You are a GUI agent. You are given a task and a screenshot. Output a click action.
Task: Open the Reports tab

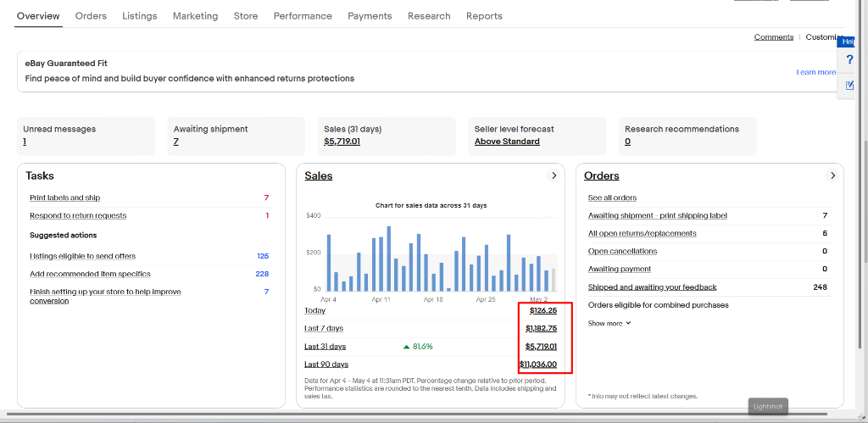[x=484, y=16]
